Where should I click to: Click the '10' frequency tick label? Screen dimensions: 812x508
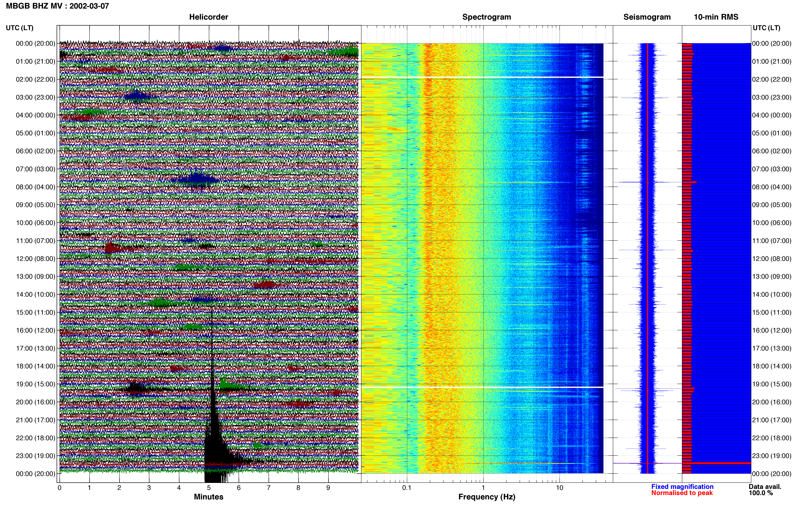pyautogui.click(x=559, y=488)
